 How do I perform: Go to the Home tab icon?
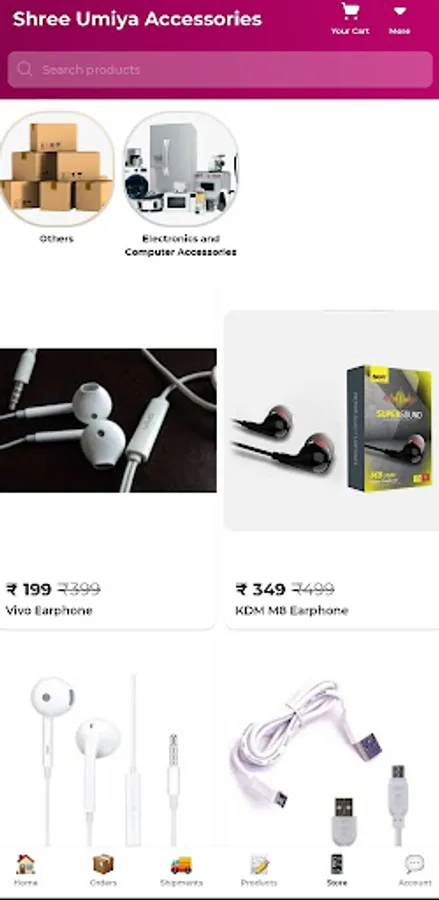(25, 864)
